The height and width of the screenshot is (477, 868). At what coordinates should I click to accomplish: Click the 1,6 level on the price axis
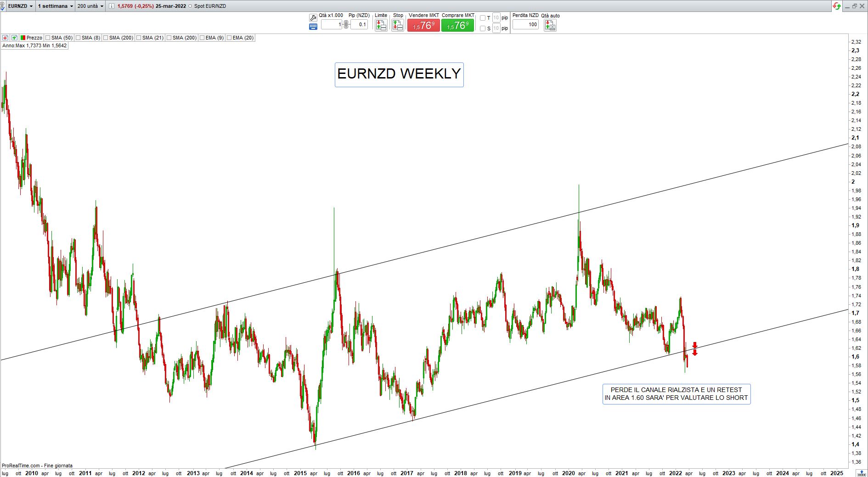(x=855, y=357)
